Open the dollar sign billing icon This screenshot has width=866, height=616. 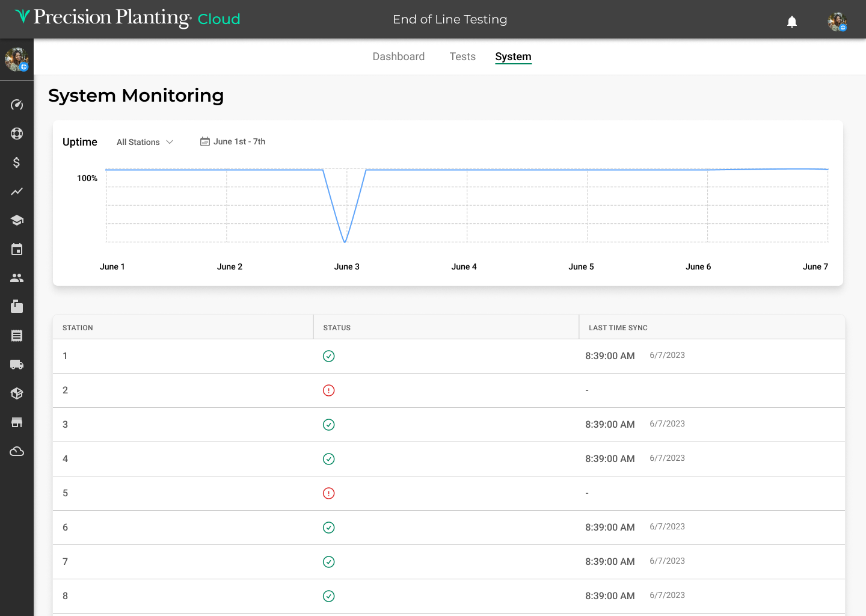[x=17, y=162]
